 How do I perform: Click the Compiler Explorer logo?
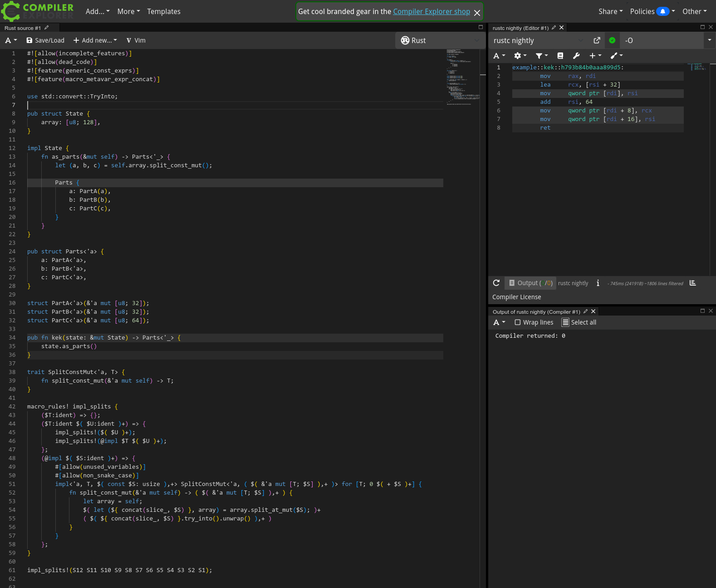point(37,11)
